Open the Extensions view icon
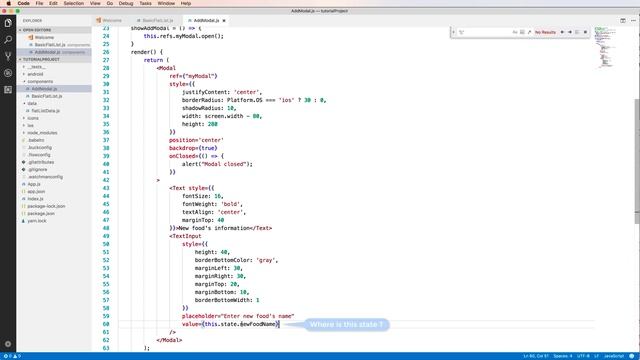 point(8,90)
